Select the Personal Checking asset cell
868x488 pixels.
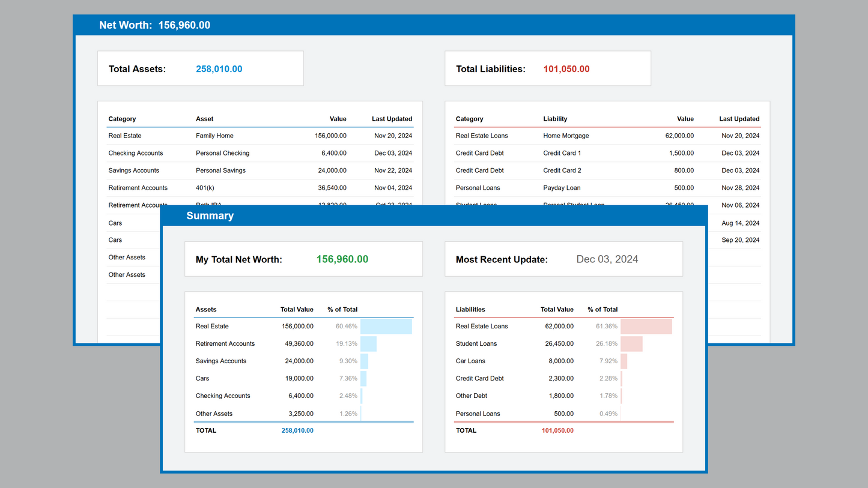222,153
